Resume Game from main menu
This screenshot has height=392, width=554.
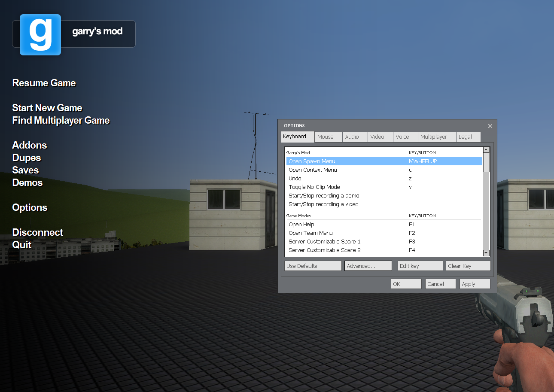tap(44, 83)
